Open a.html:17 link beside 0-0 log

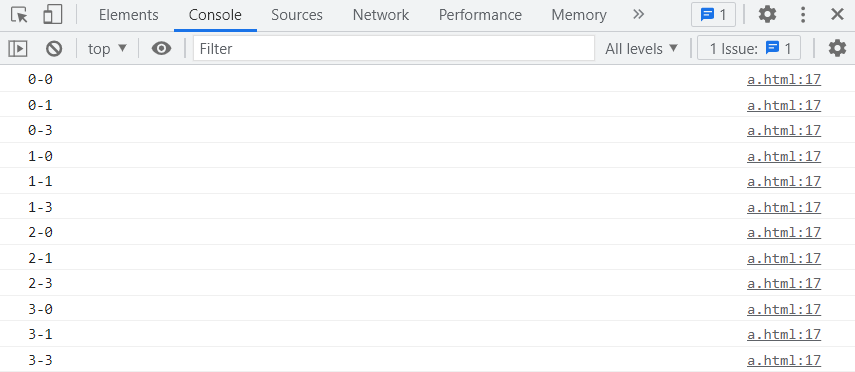(784, 80)
